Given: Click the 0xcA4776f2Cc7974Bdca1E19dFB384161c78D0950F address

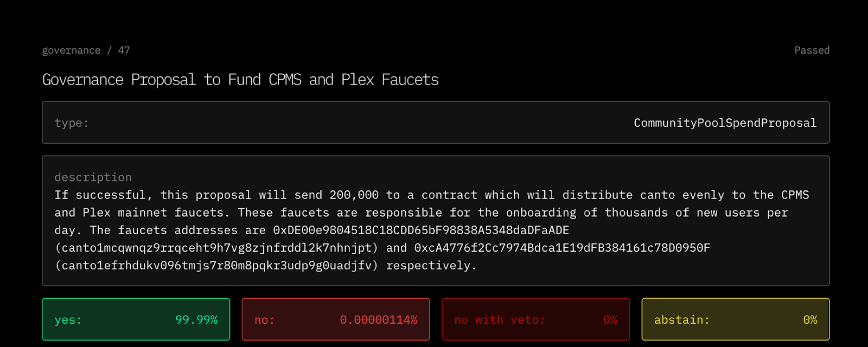Looking at the screenshot, I should pos(562,248).
